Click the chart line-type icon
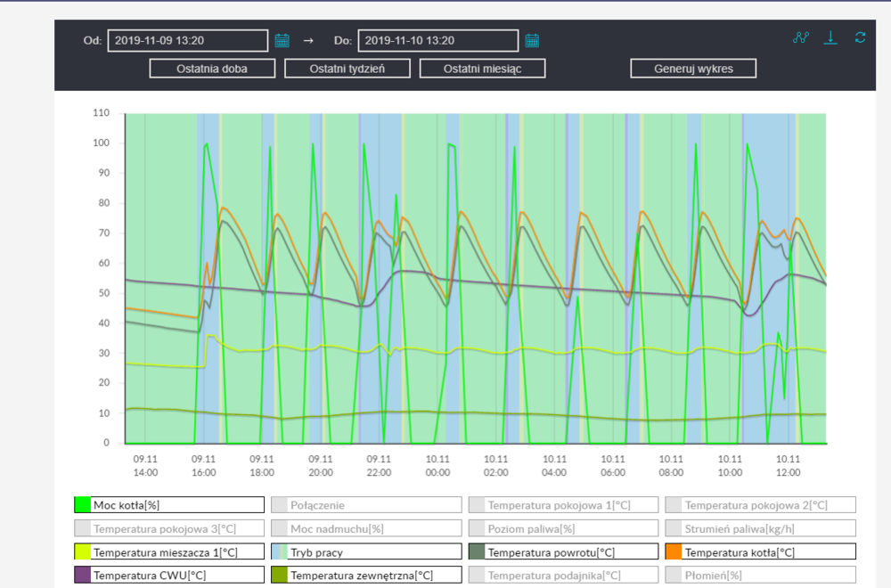The image size is (891, 588). tap(800, 37)
